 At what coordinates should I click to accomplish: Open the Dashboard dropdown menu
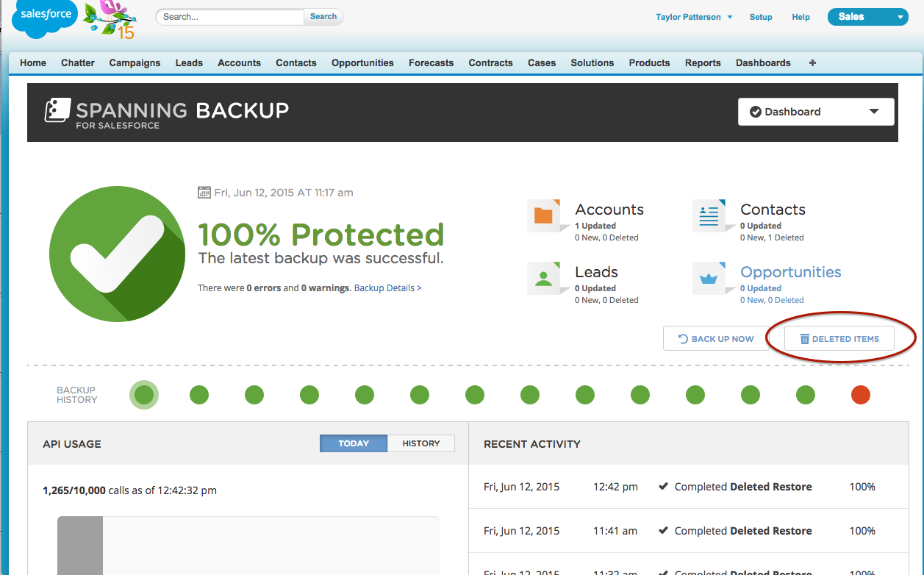tap(815, 112)
